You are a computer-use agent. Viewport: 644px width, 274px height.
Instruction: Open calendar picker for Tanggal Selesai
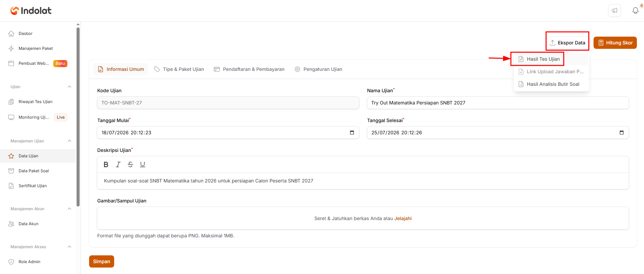(622, 133)
